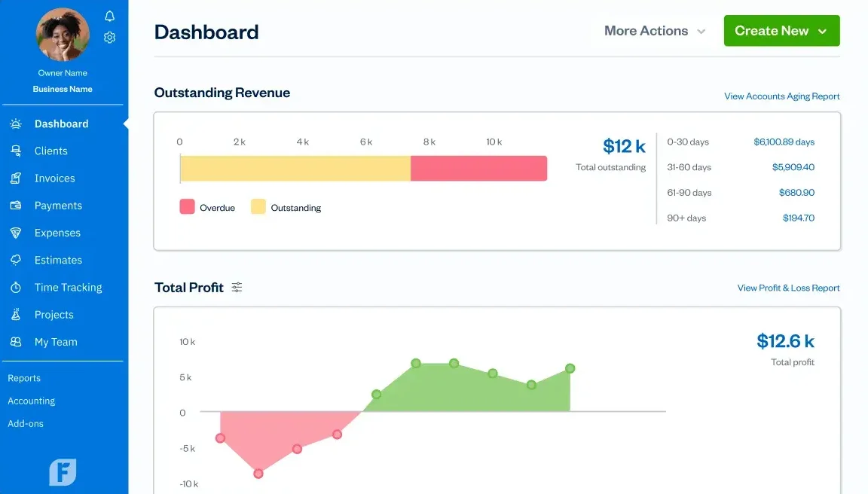
Task: Click the Total Profit filter icon
Action: pyautogui.click(x=236, y=287)
